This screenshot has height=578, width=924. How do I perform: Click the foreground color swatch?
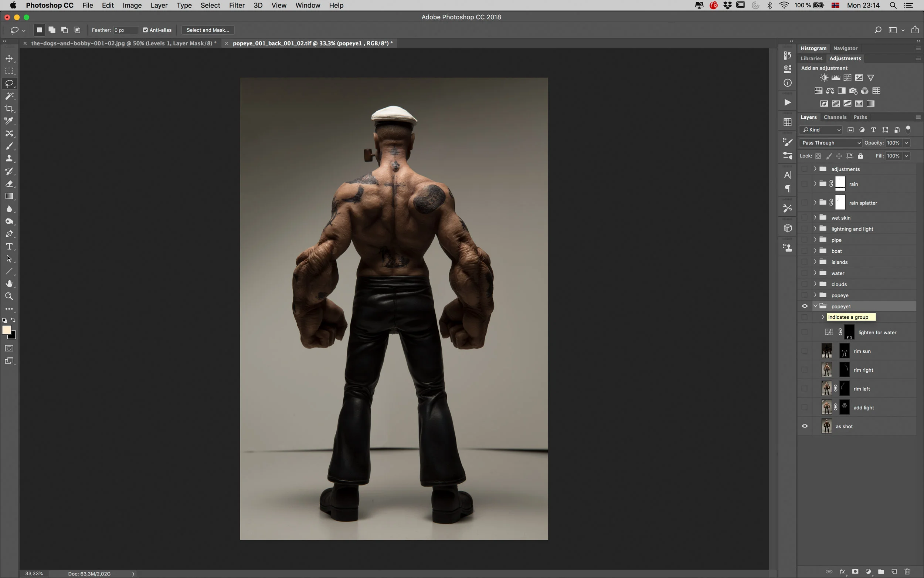(7, 330)
